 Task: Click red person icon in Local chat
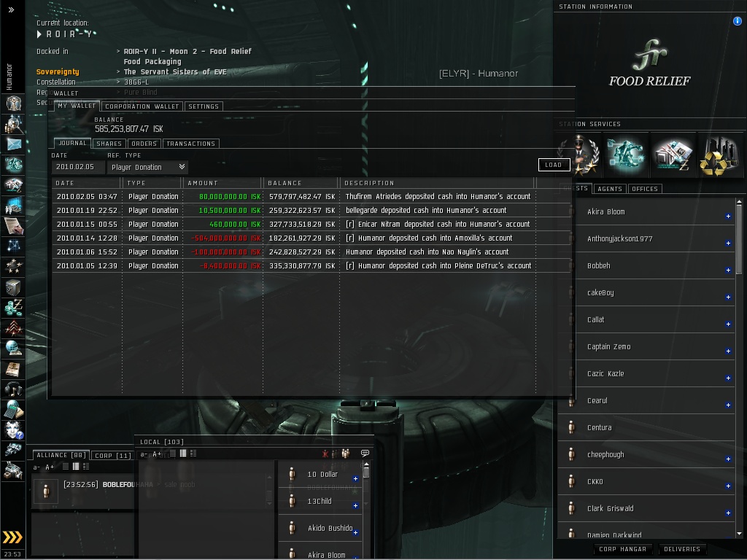[x=325, y=454]
